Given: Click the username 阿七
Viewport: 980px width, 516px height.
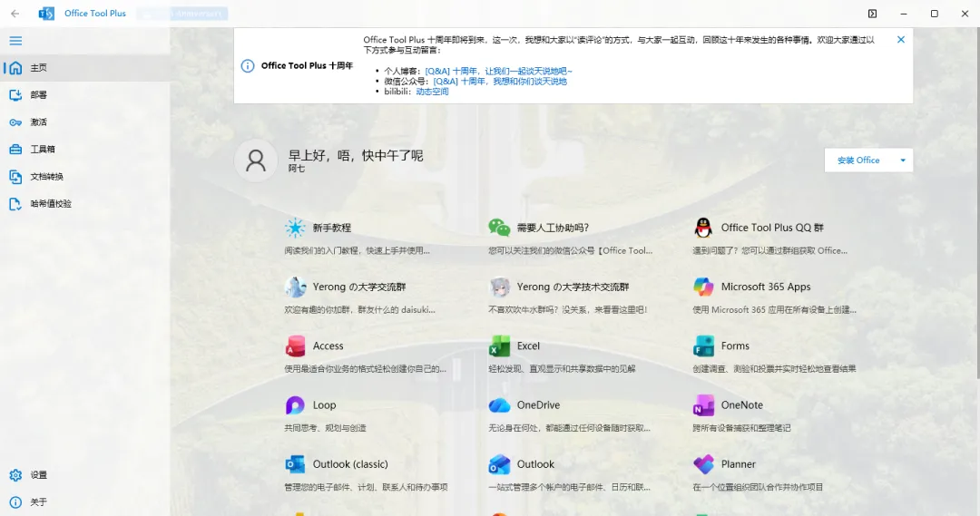Looking at the screenshot, I should point(296,169).
